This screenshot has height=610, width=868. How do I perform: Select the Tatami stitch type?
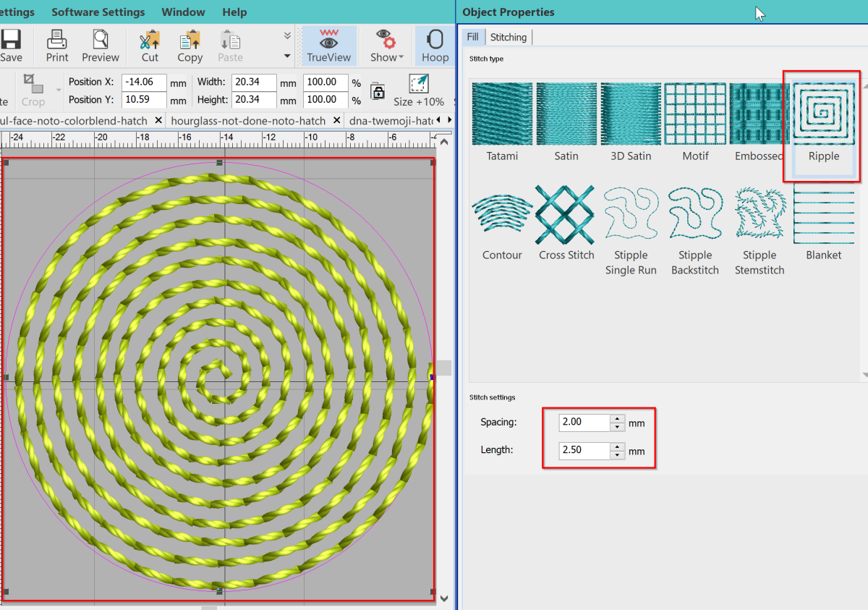coord(502,114)
